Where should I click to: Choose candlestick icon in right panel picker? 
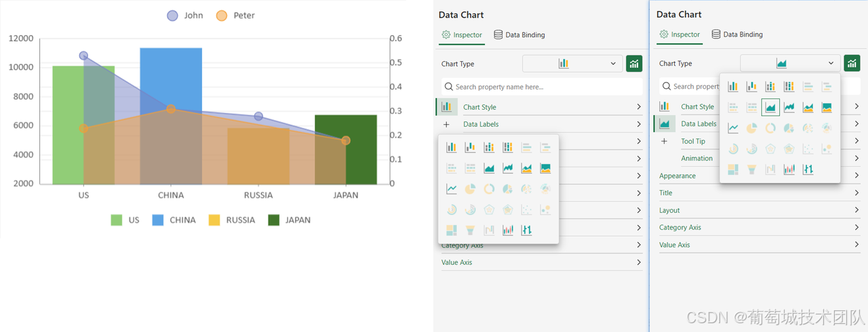pos(789,169)
